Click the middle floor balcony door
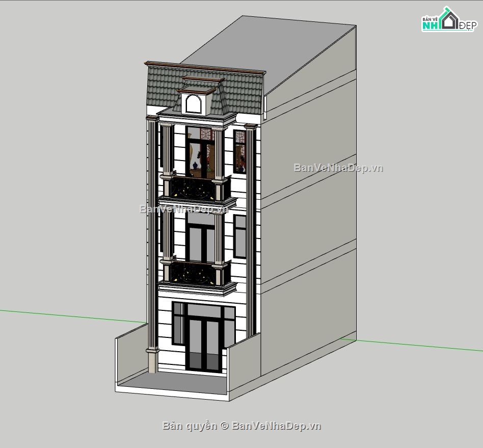Screen dimensions: 483x448 [x=200, y=239]
